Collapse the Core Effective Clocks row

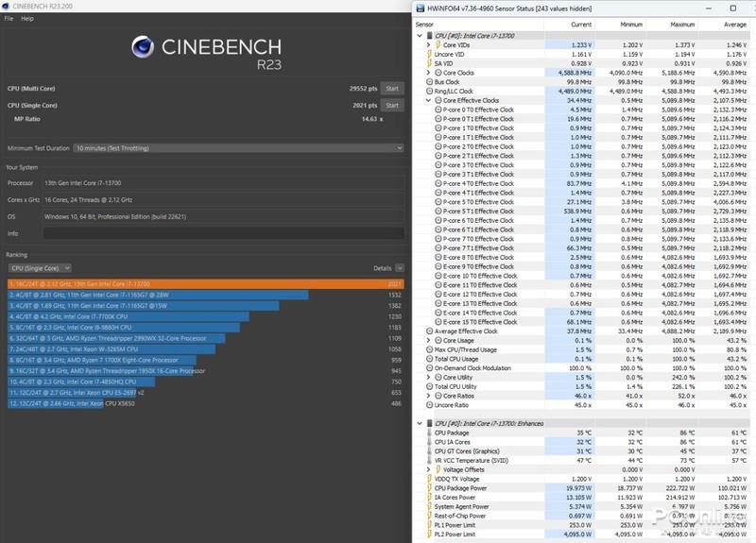click(428, 100)
